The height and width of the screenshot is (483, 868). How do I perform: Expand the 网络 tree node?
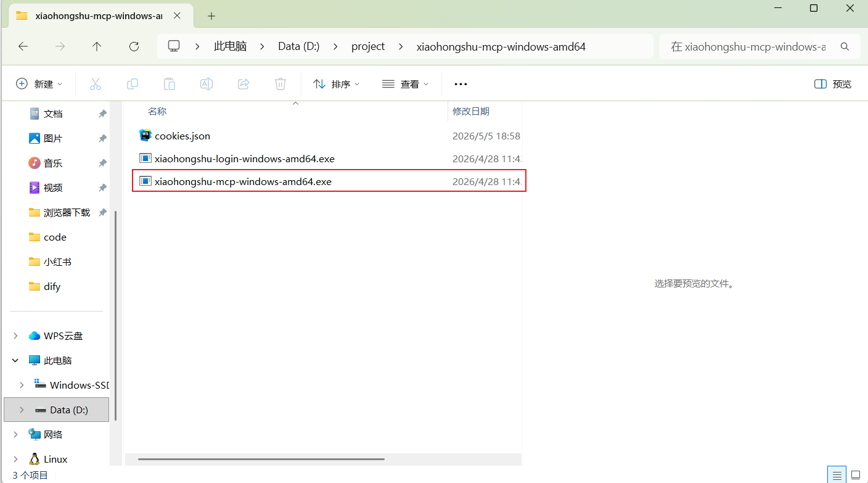point(15,435)
